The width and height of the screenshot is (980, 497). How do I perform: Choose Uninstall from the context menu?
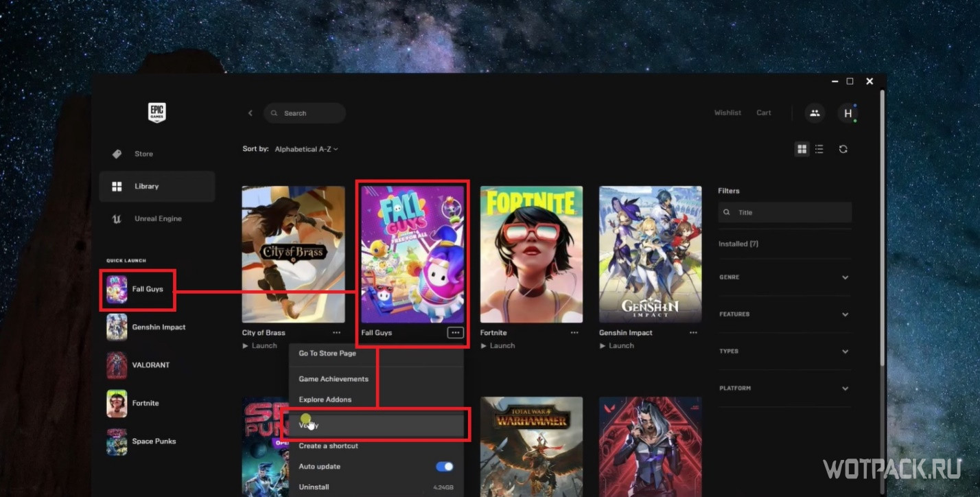(x=314, y=487)
